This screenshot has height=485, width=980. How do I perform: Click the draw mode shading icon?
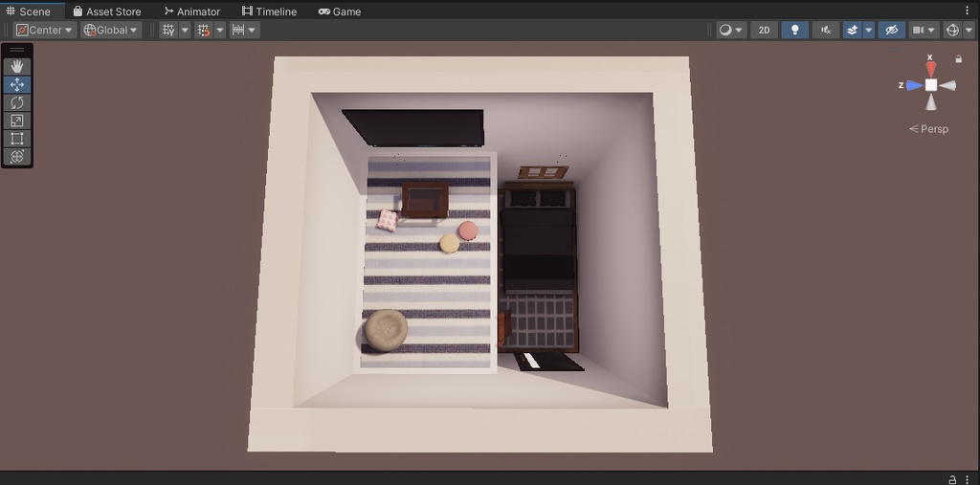tap(725, 30)
